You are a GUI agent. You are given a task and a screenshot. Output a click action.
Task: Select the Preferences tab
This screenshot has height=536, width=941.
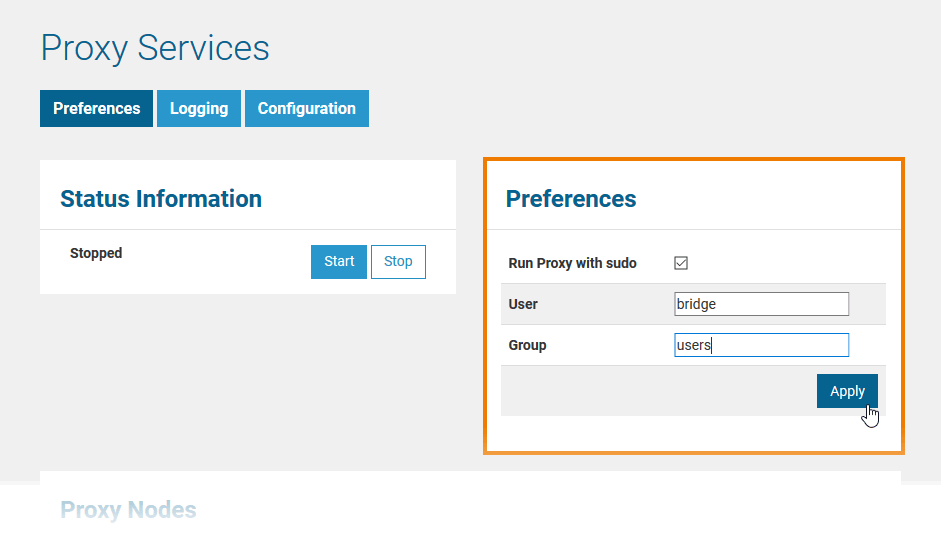tap(96, 109)
